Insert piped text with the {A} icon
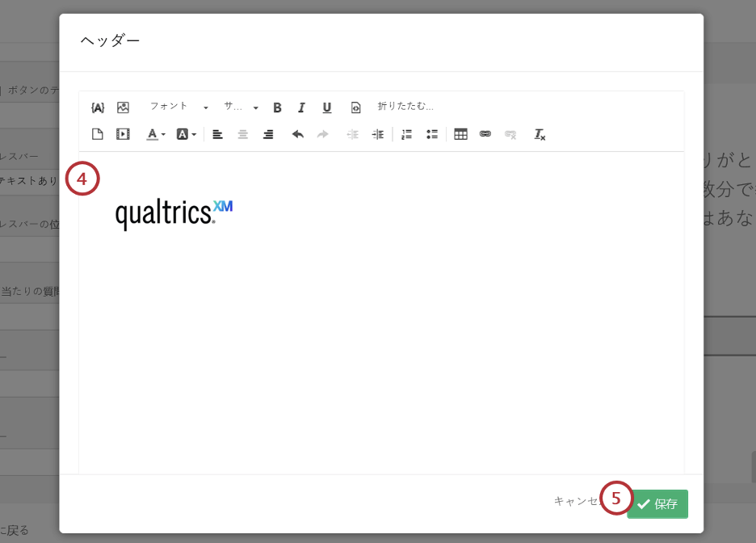The image size is (756, 543). click(x=98, y=107)
